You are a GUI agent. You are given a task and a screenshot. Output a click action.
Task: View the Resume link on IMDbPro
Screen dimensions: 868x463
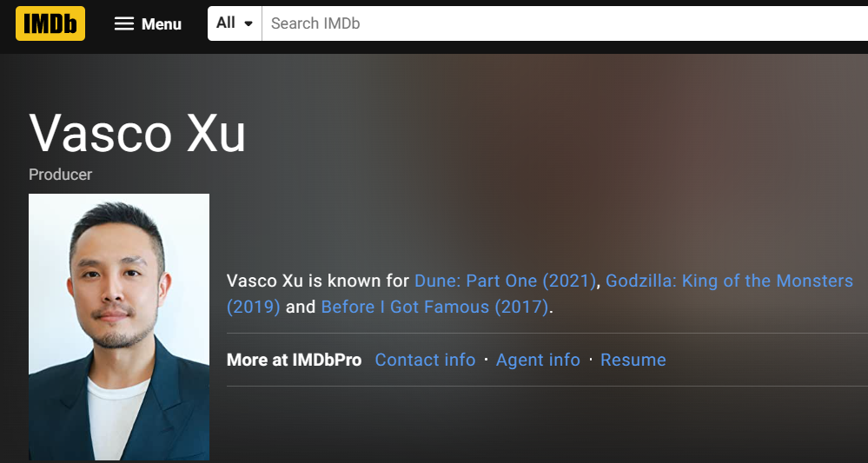click(633, 360)
